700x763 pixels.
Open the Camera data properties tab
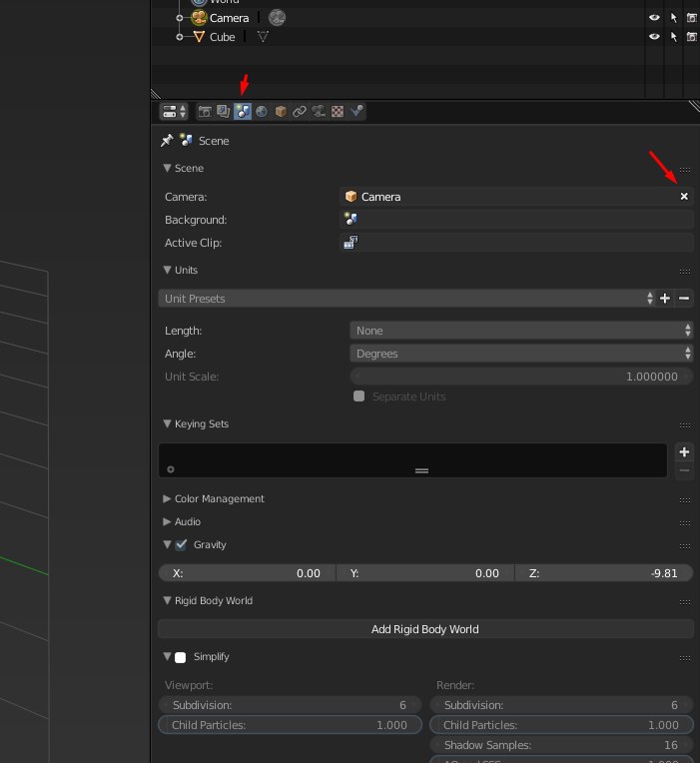tap(319, 112)
